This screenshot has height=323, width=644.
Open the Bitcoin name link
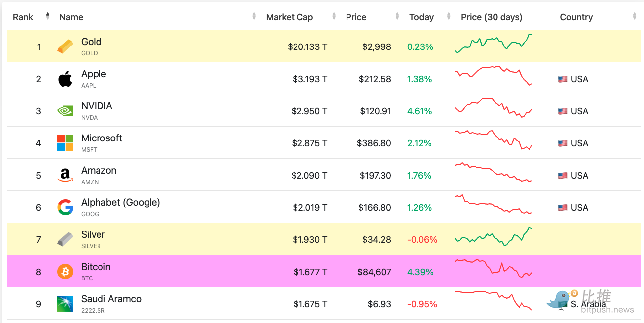pos(96,267)
